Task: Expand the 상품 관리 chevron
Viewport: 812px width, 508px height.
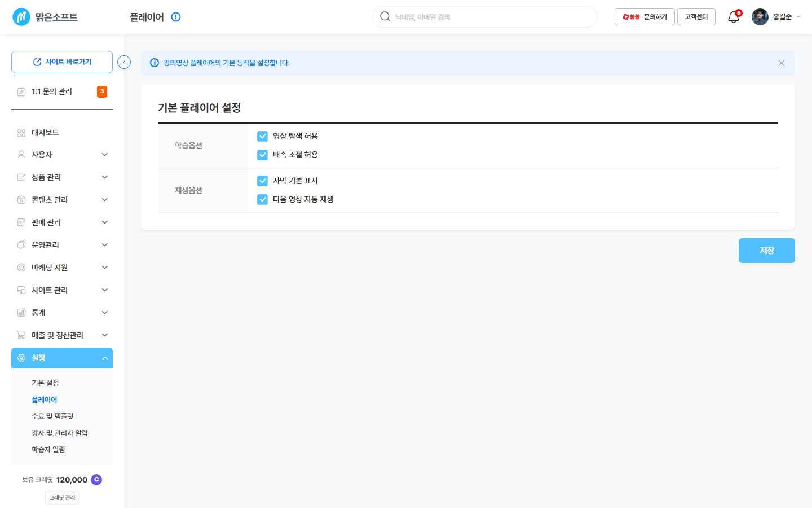Action: click(x=105, y=177)
